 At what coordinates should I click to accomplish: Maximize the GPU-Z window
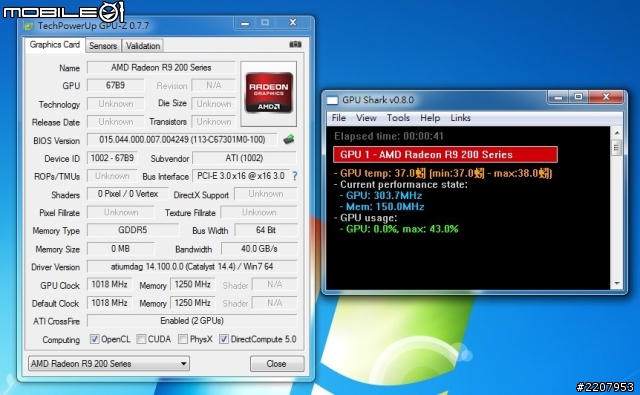pyautogui.click(x=265, y=23)
